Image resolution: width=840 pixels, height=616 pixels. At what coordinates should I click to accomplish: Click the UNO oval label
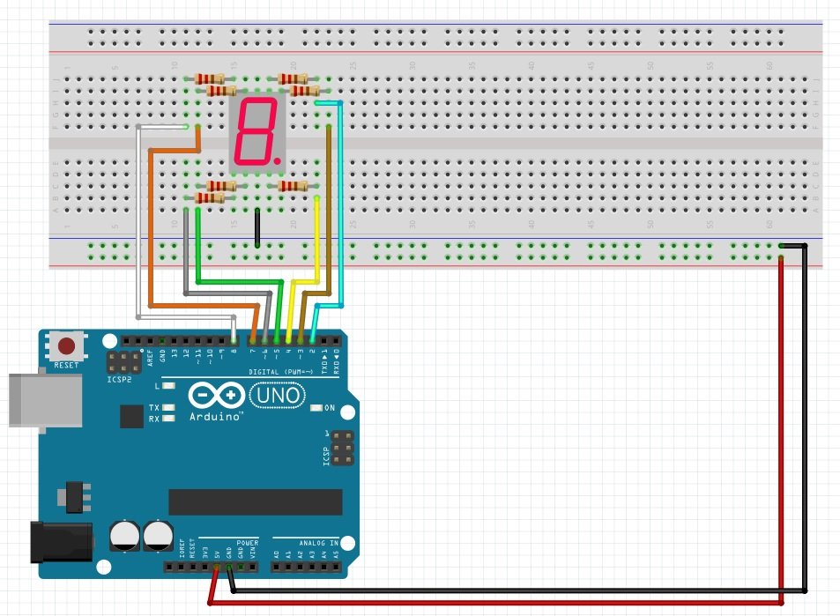(274, 396)
